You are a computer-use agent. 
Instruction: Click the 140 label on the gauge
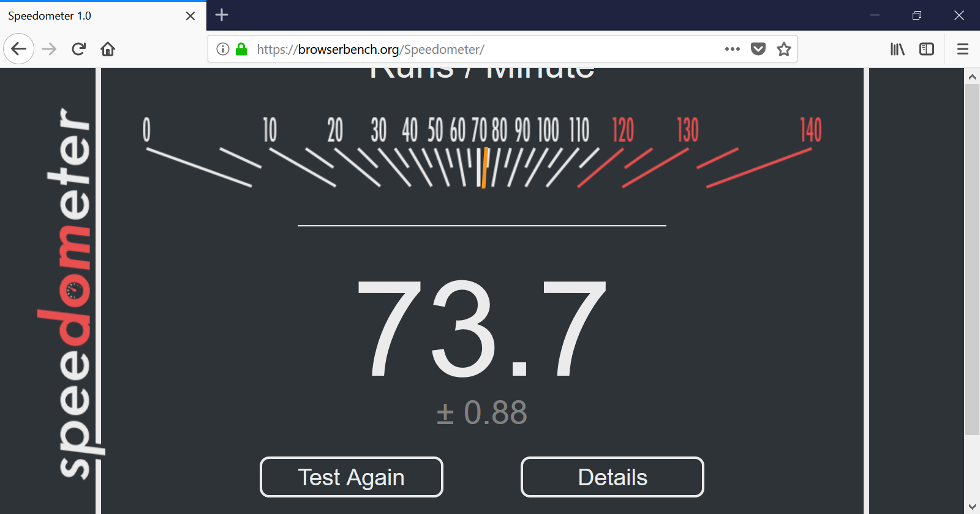811,130
